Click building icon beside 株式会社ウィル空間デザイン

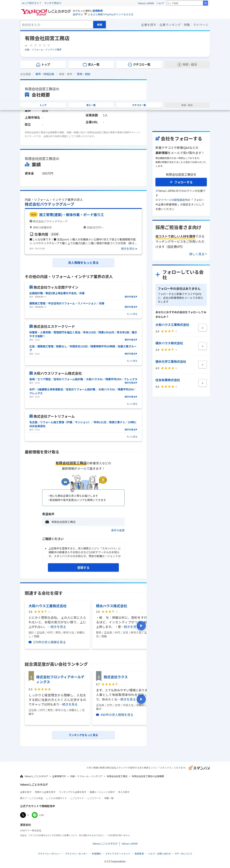pos(31,287)
